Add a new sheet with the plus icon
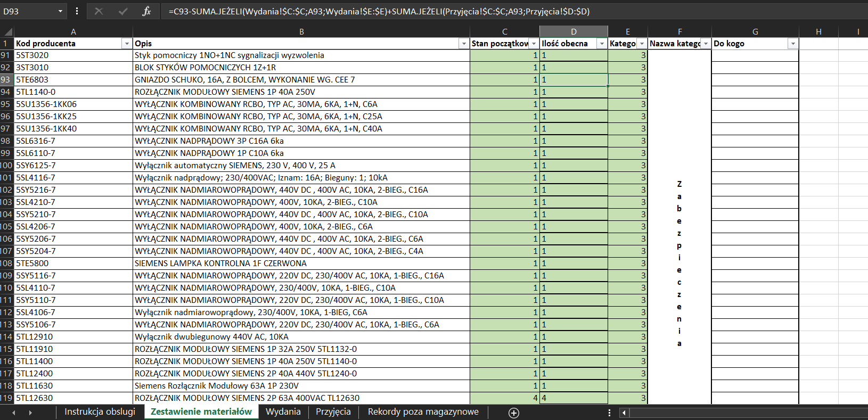 click(x=514, y=413)
